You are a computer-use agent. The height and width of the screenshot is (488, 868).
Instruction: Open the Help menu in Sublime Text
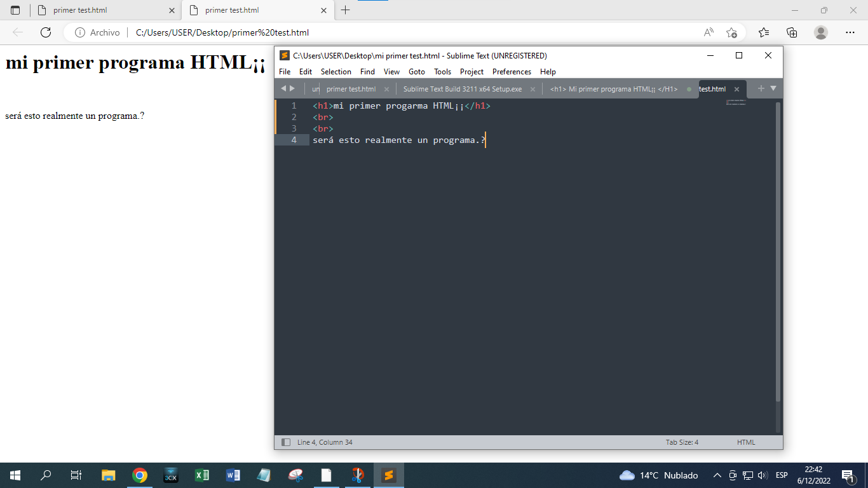[x=548, y=72]
